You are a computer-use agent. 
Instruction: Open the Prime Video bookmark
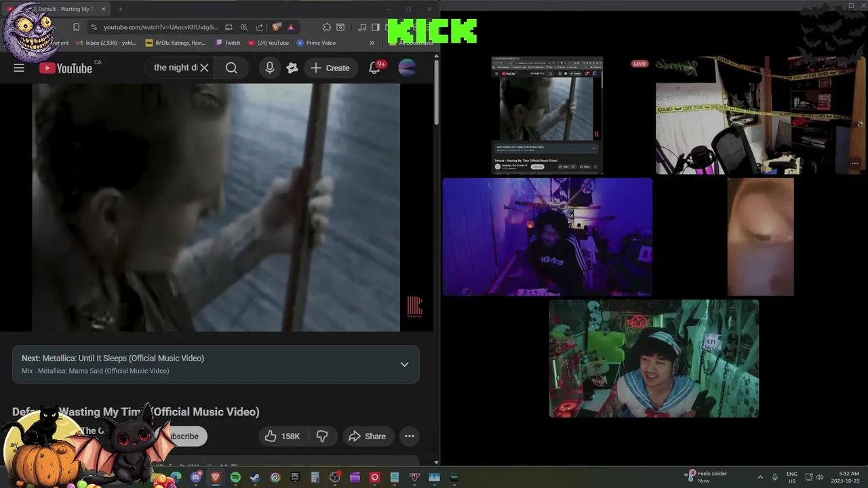click(316, 43)
